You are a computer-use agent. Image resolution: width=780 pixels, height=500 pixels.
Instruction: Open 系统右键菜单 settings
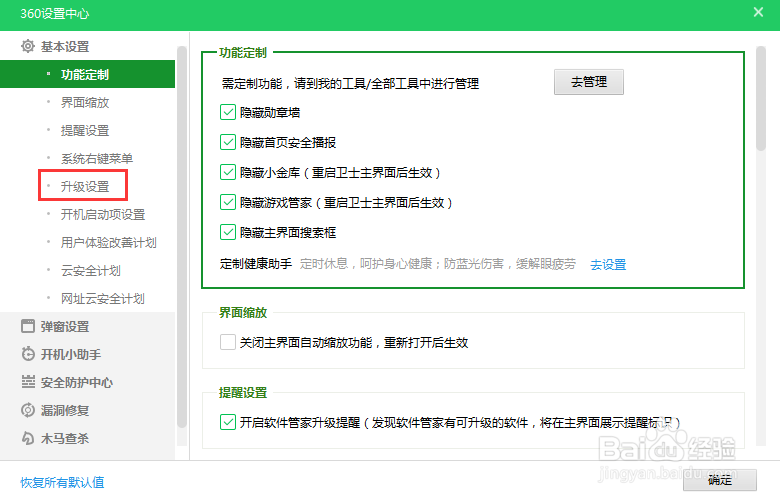click(97, 159)
